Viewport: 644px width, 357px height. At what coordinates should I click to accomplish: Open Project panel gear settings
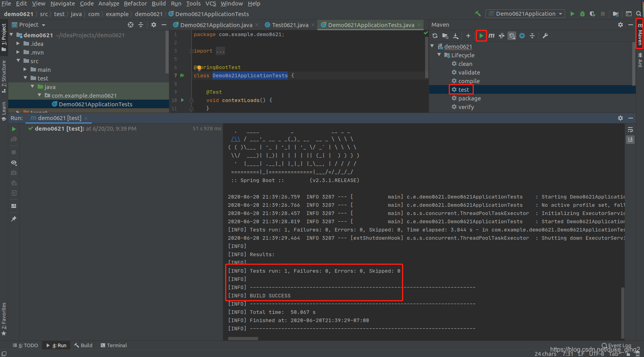[154, 25]
